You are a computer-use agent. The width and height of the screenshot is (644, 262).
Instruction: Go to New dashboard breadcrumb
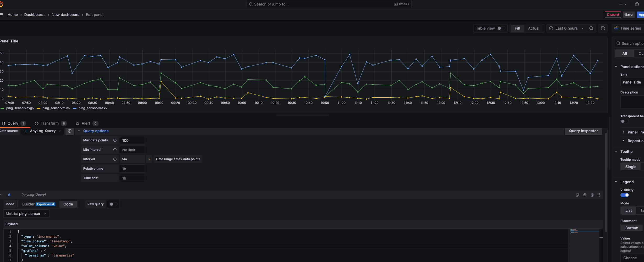coord(65,15)
